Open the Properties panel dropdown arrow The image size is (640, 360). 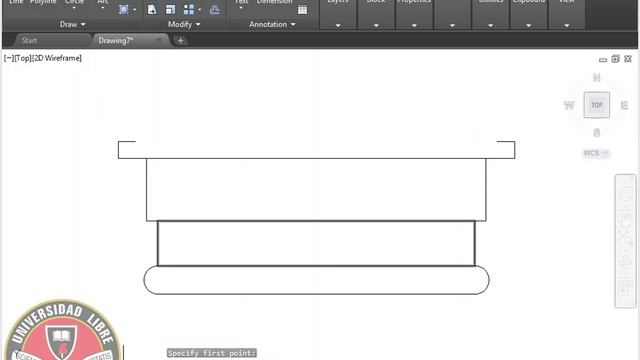coord(414,25)
